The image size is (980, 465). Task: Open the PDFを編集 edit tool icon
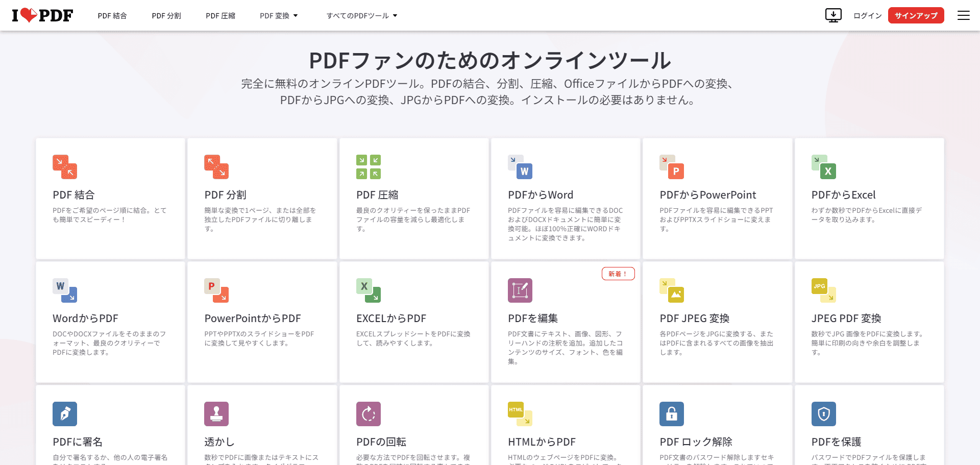[x=520, y=290]
